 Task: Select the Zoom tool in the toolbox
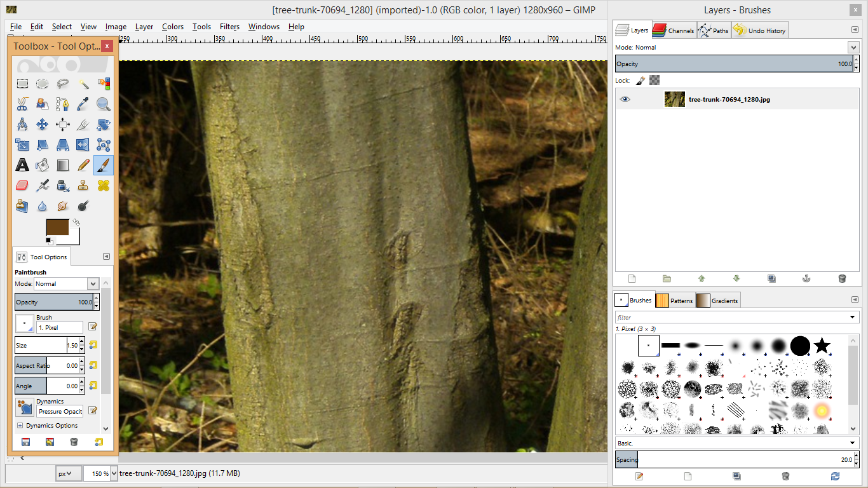click(x=103, y=104)
